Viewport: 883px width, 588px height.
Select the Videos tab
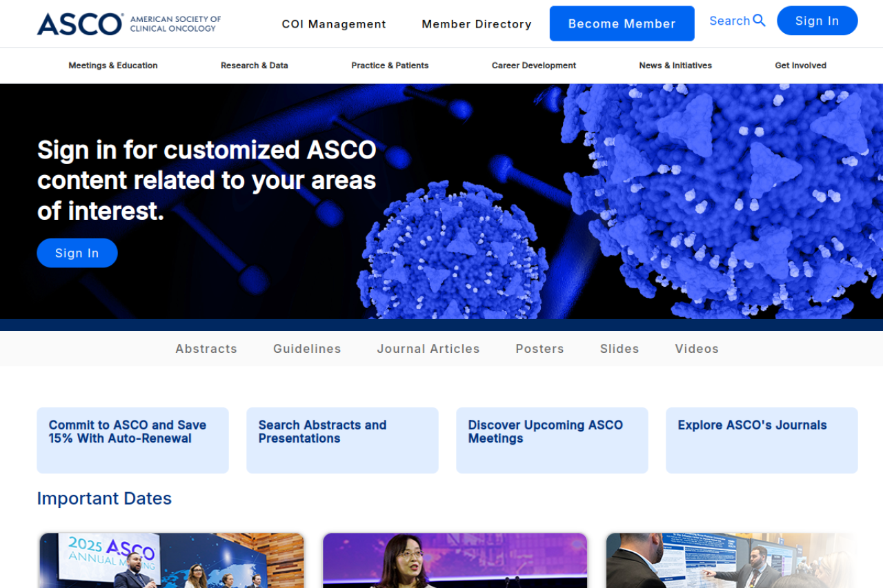[x=697, y=349]
